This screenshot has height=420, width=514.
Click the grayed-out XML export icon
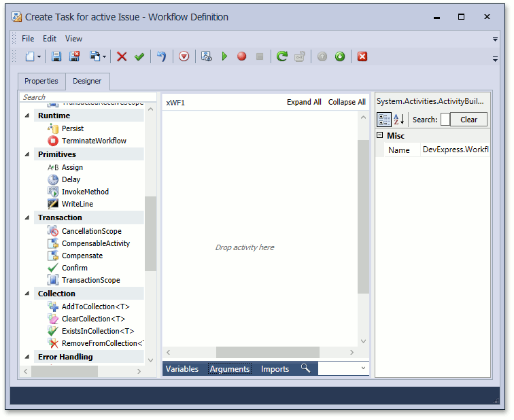(300, 56)
